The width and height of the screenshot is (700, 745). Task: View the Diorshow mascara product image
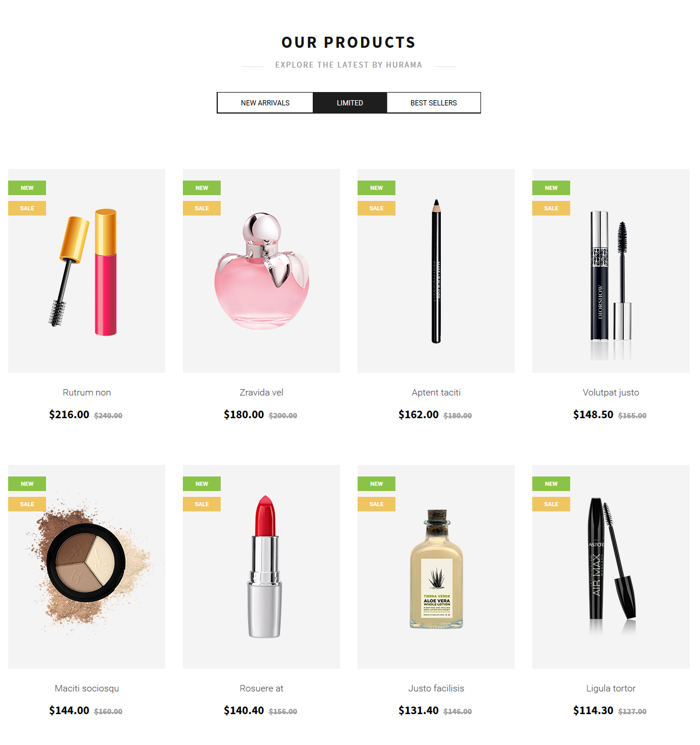tap(611, 271)
